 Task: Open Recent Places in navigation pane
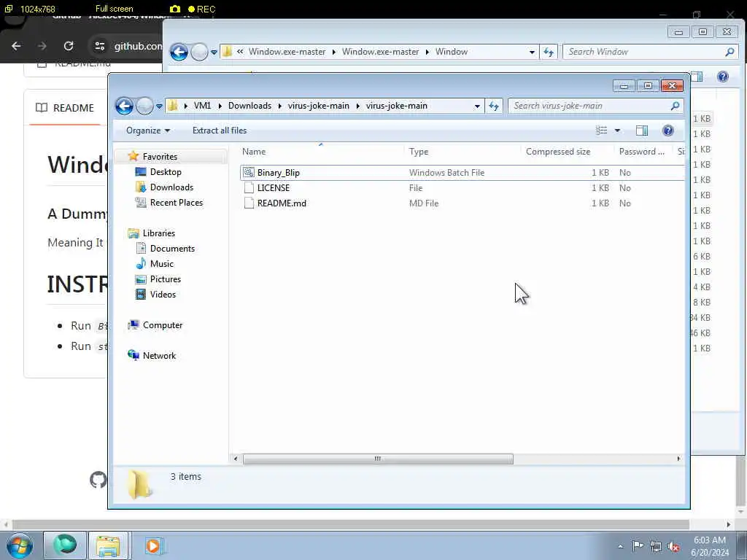[177, 203]
